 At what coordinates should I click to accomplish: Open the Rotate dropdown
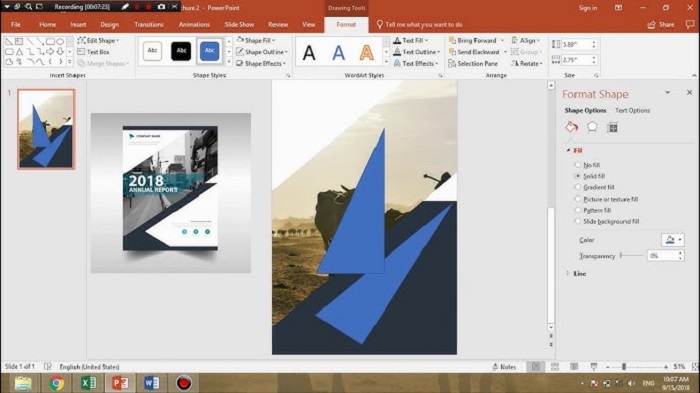point(527,63)
